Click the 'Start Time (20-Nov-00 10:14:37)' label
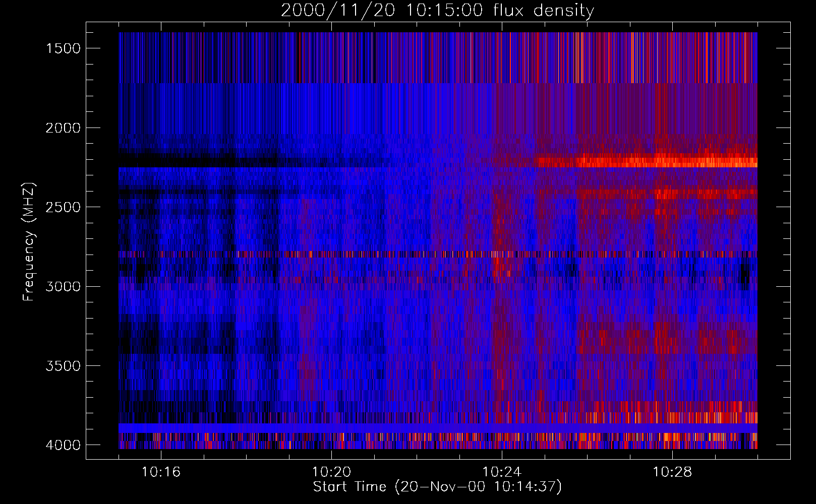 tap(437, 487)
